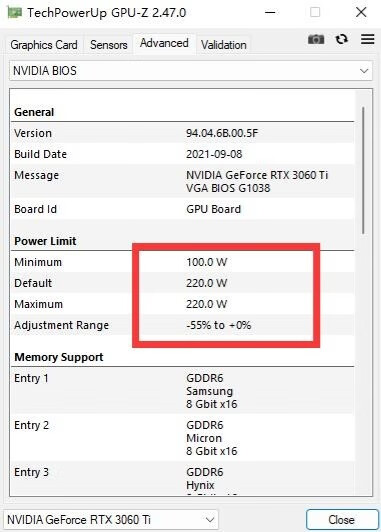Open the hamburger menu icon
Screen dimensions: 381x532
coord(367,39)
